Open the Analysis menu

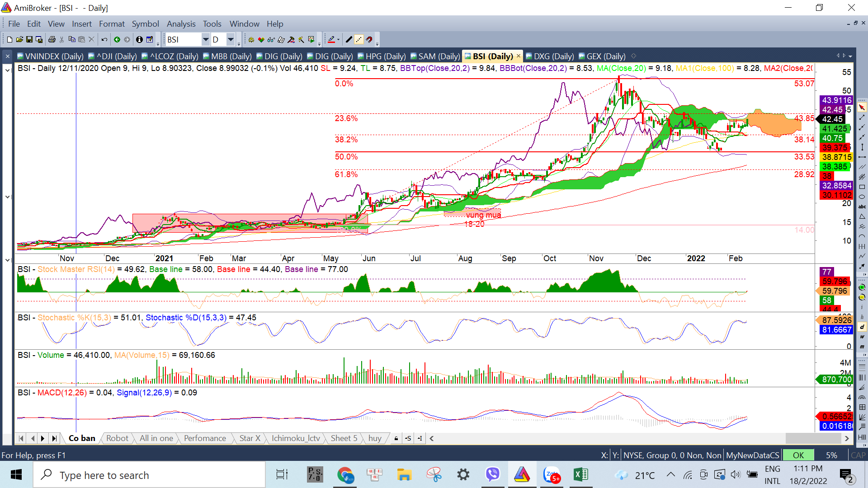[181, 24]
